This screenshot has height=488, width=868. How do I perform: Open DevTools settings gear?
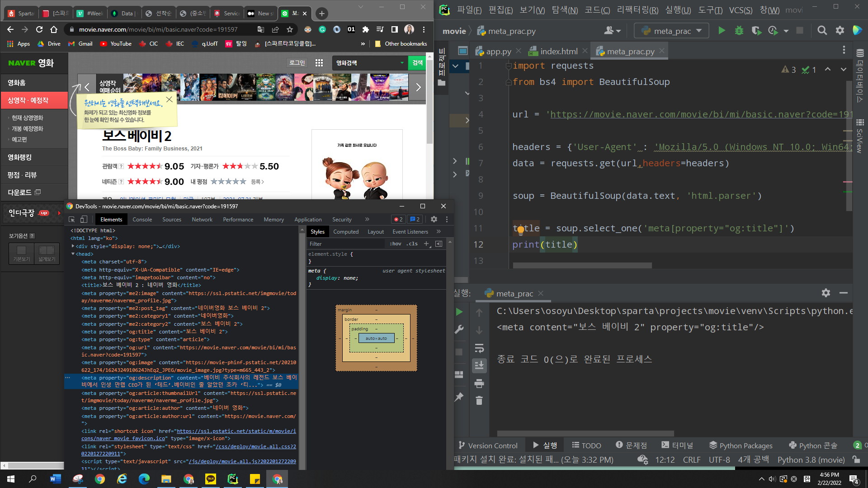pyautogui.click(x=434, y=219)
